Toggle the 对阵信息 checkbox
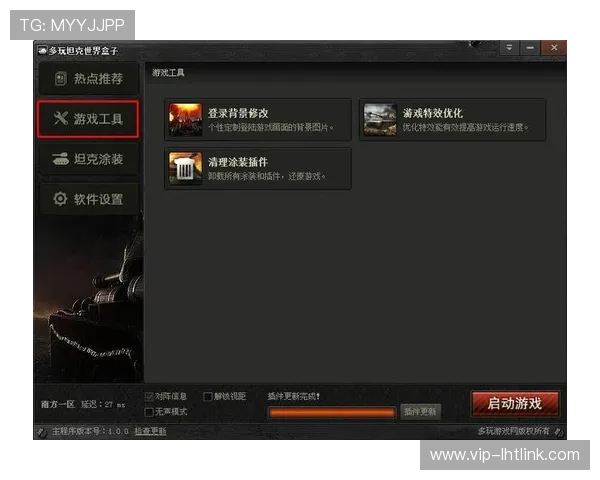This screenshot has width=600, height=480. (x=149, y=397)
